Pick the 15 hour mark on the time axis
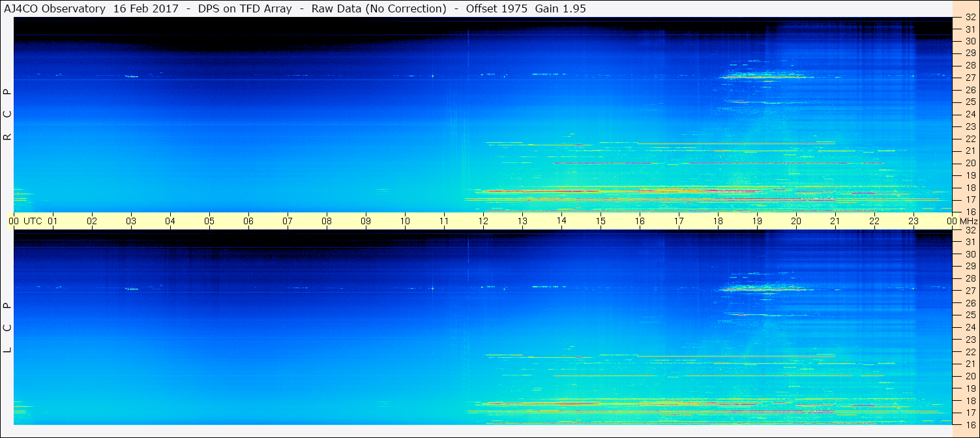The image size is (980, 438). 601,221
